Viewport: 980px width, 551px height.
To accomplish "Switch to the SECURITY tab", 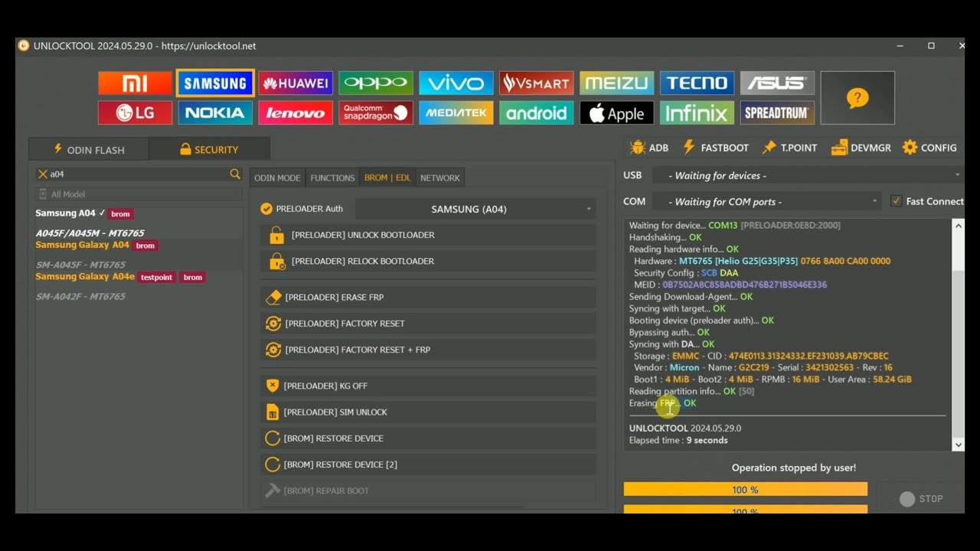I will tap(209, 149).
